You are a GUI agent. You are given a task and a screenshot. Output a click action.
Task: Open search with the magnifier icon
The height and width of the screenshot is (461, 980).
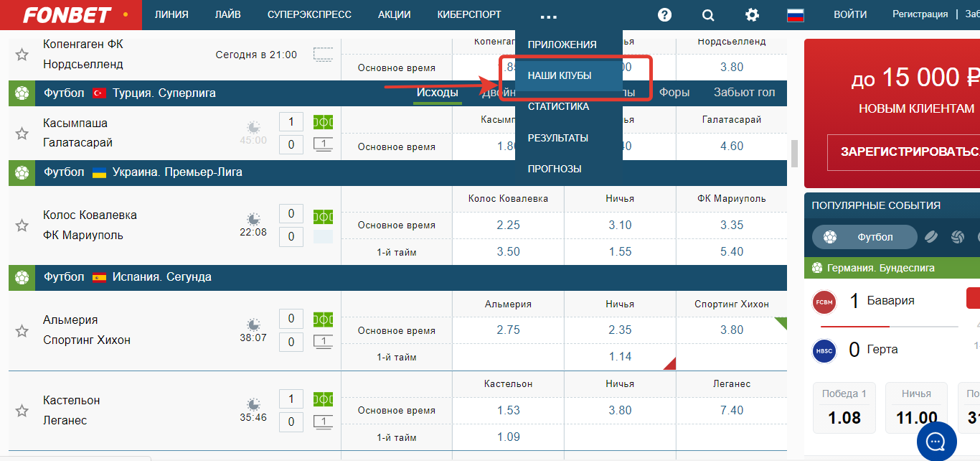(x=708, y=15)
